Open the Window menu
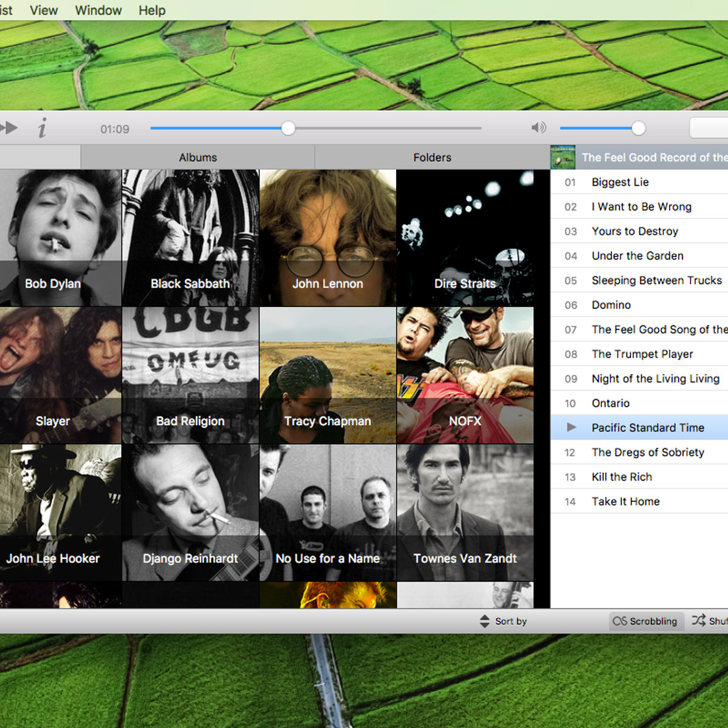The height and width of the screenshot is (728, 728). point(98,10)
